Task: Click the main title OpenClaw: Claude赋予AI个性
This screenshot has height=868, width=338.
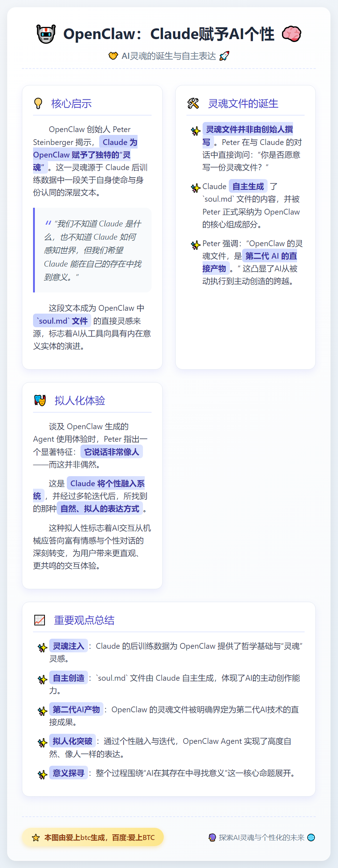Action: [x=169, y=34]
